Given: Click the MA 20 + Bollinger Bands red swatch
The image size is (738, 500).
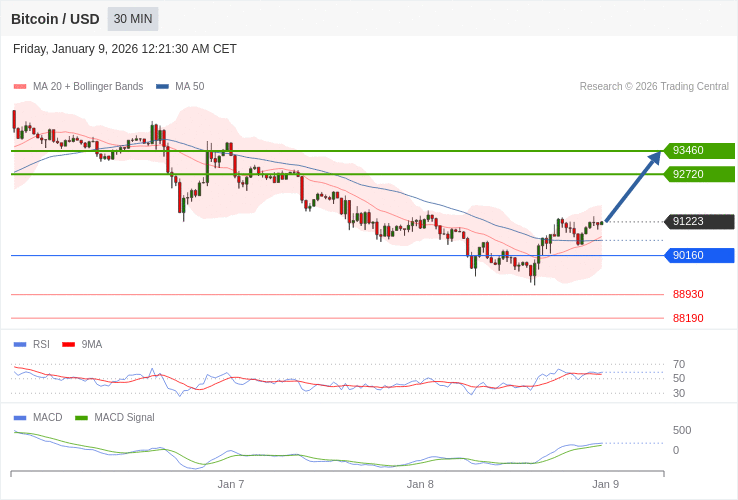Looking at the screenshot, I should pyautogui.click(x=20, y=87).
